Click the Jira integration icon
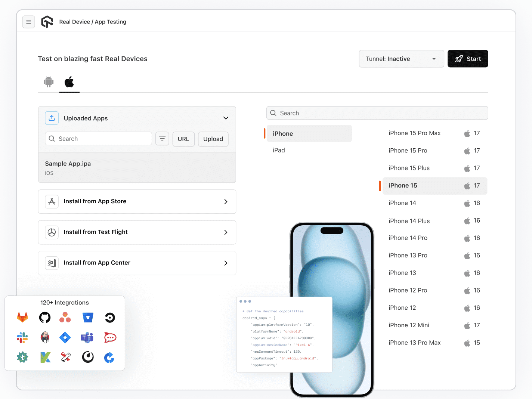Screen dimensions: 532x399 pos(65,337)
